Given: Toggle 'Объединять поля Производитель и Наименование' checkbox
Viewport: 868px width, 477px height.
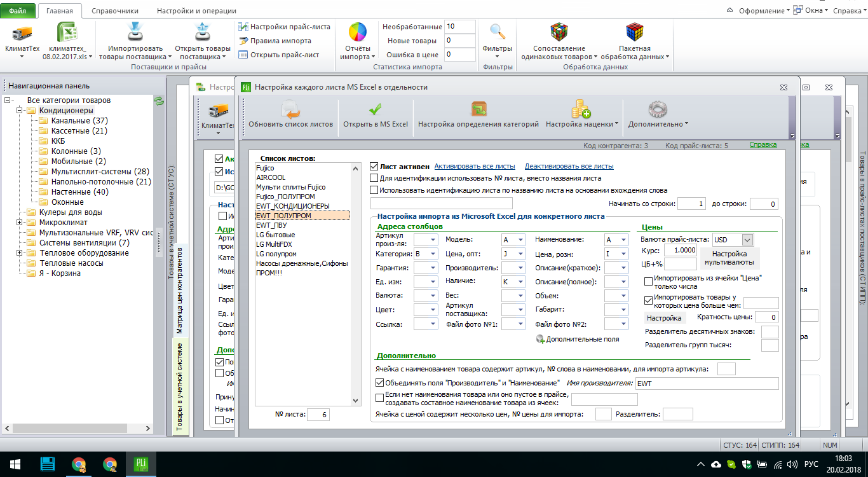Looking at the screenshot, I should pos(379,383).
